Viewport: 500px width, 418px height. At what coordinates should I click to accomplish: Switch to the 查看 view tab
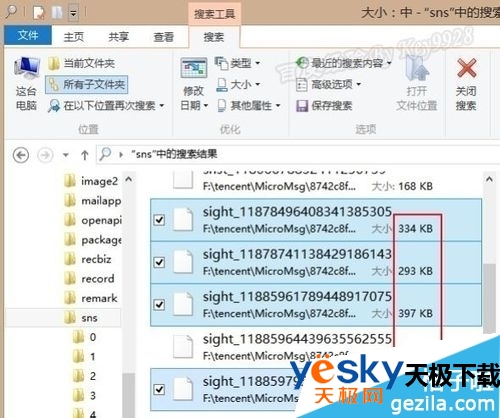(163, 37)
